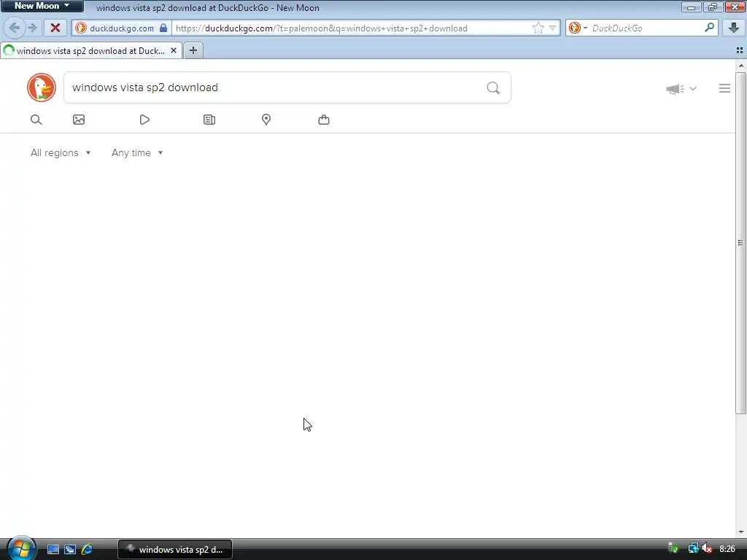
Task: Click the toolbar search magnifier icon
Action: coord(709,28)
